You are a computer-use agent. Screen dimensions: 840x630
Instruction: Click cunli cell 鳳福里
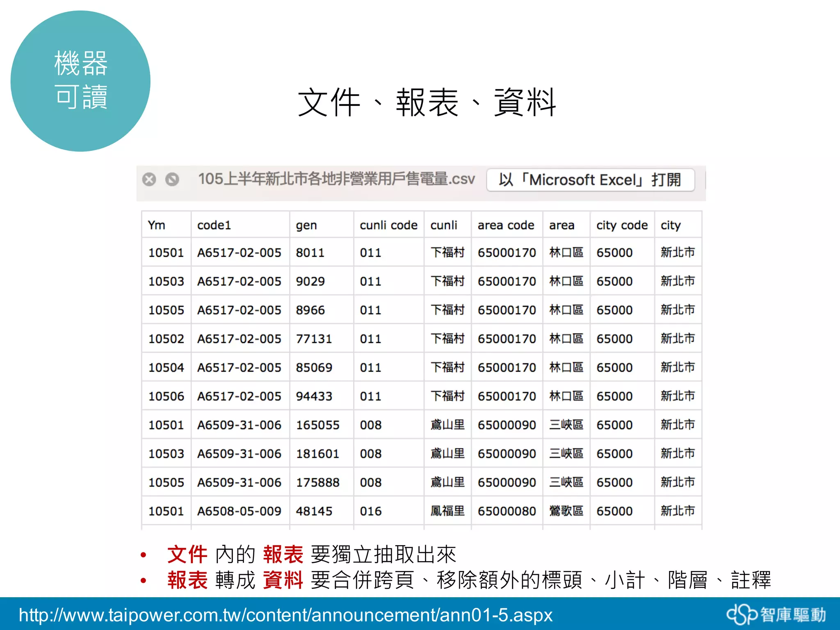pyautogui.click(x=447, y=511)
